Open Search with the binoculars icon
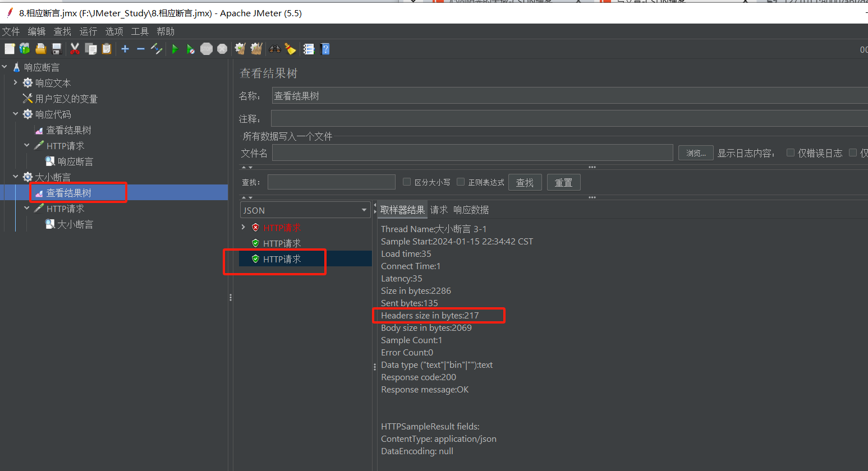Screen dimensions: 868x471 [274, 49]
